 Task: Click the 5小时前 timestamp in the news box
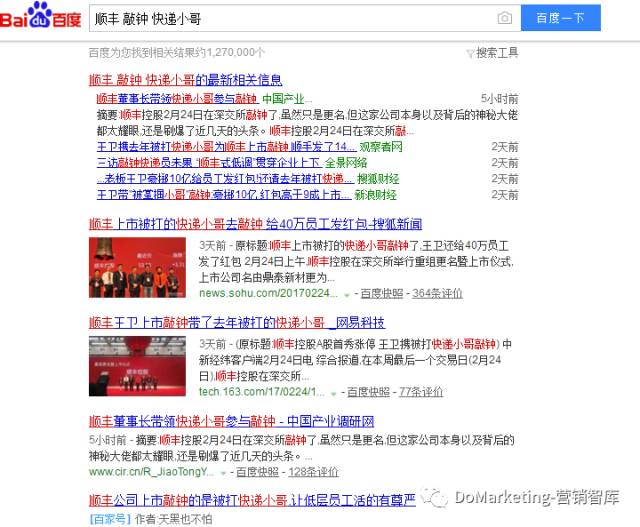499,98
